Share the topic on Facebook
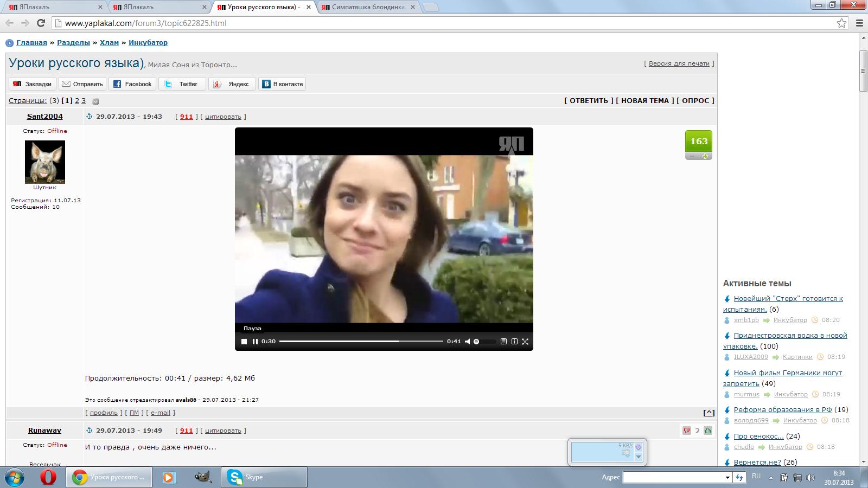This screenshot has height=488, width=868. pyautogui.click(x=132, y=84)
